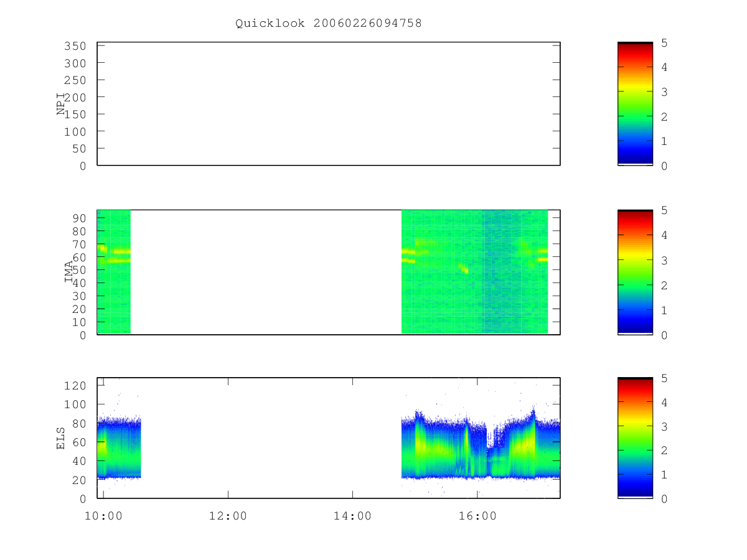The height and width of the screenshot is (560, 747).
Task: Click the 5 label on NPI colorbar
Action: (x=664, y=42)
